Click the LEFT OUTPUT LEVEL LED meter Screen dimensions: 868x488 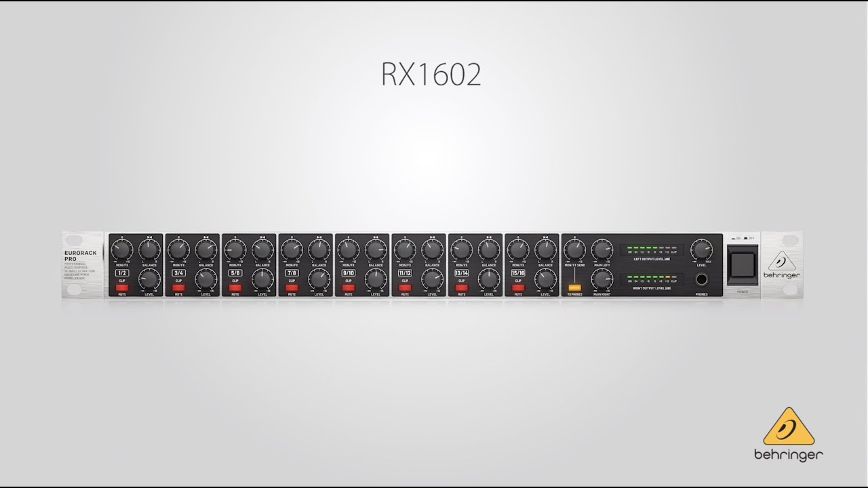[x=652, y=250]
